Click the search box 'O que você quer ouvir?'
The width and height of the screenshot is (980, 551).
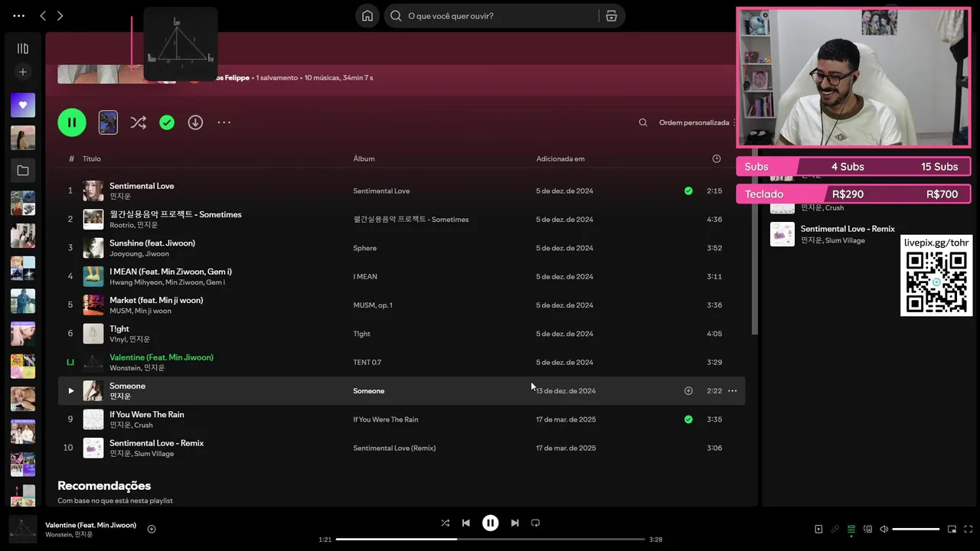pyautogui.click(x=492, y=15)
